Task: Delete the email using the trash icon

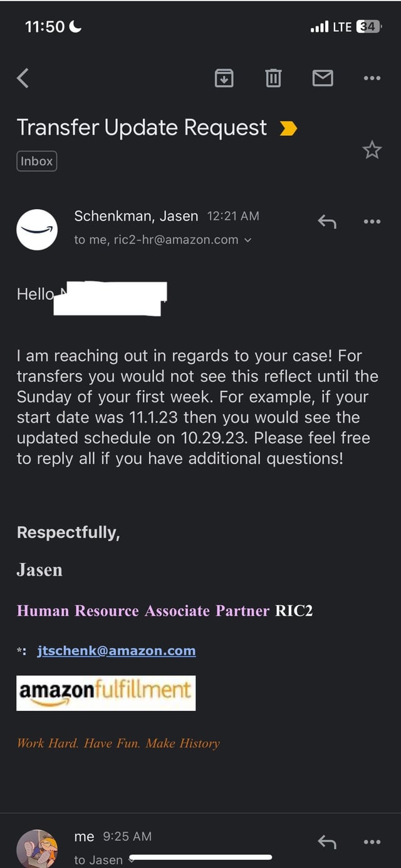Action: click(273, 78)
